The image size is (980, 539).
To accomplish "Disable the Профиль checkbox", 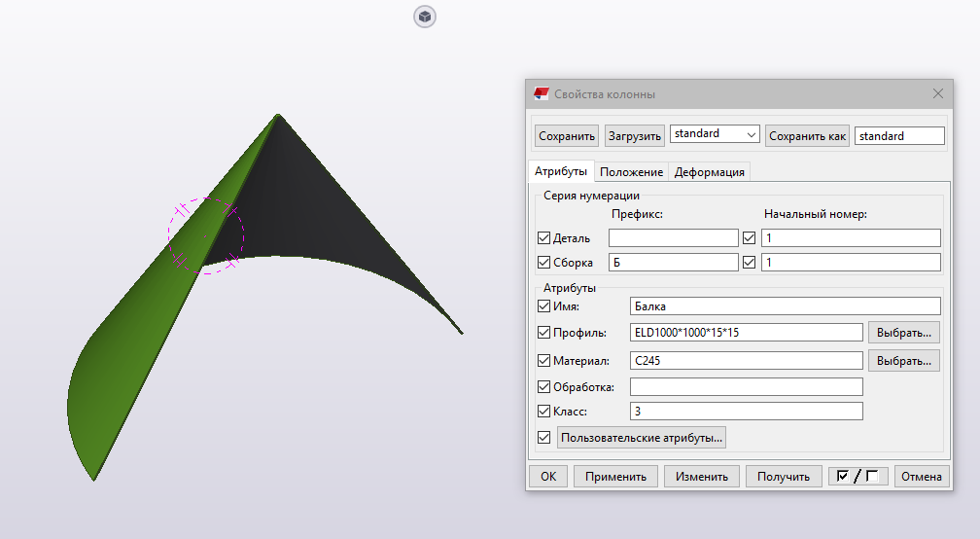I will tap(543, 333).
